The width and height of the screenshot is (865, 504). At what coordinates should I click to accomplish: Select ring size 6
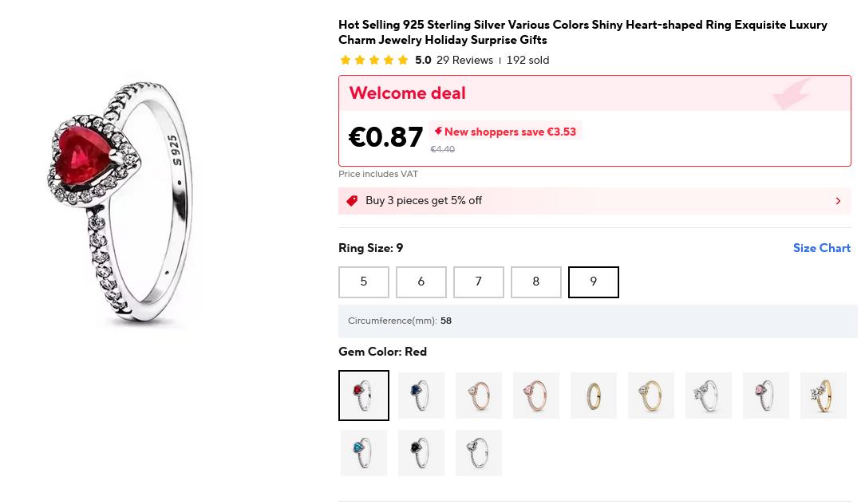421,282
